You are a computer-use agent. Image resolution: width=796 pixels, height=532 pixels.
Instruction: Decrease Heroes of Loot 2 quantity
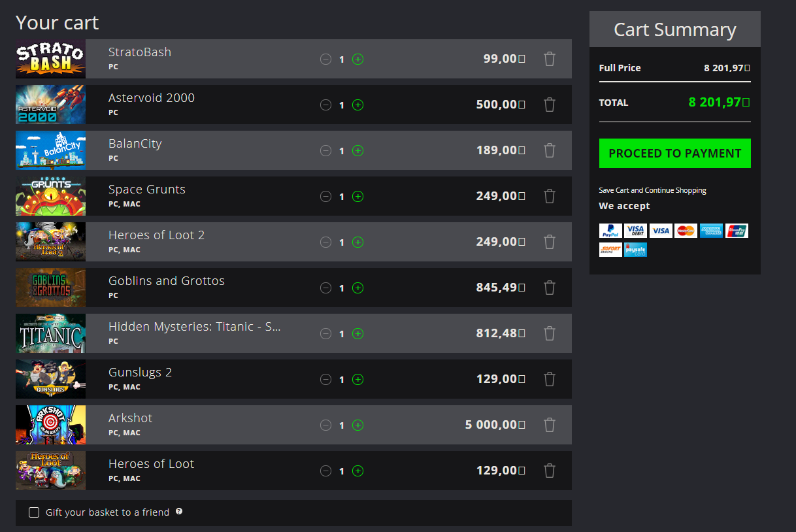point(325,242)
